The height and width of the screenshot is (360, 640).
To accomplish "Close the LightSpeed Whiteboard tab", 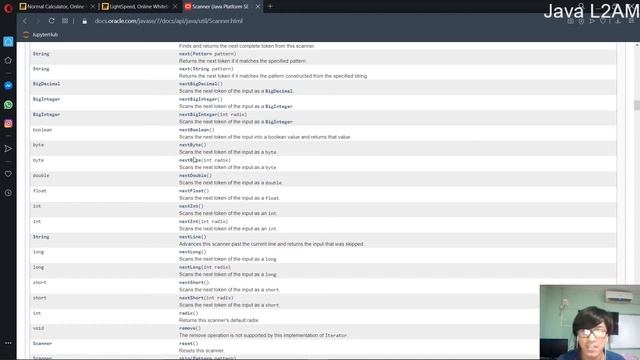I will coord(175,7).
